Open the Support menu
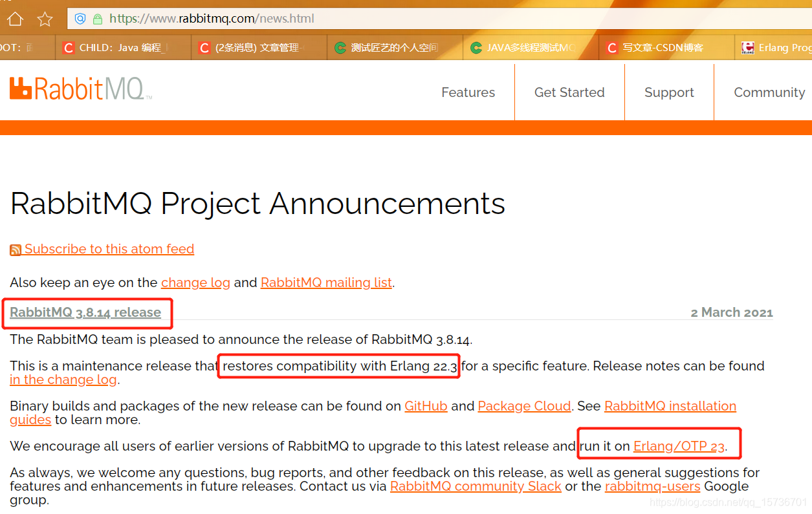This screenshot has height=514, width=812. tap(669, 92)
